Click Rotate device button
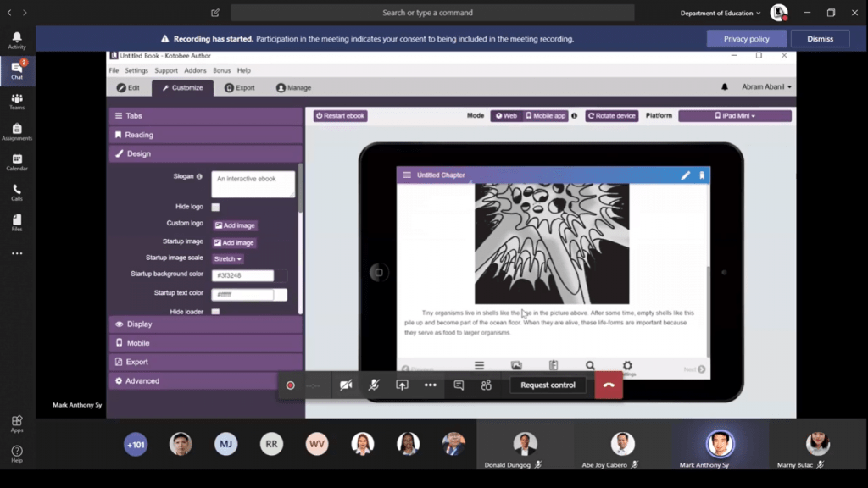Viewport: 868px width, 488px height. 612,115
